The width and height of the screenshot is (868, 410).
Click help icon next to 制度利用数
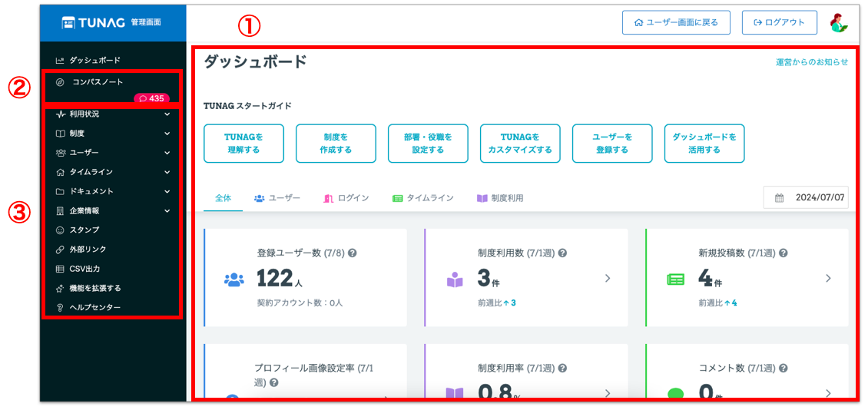(562, 253)
